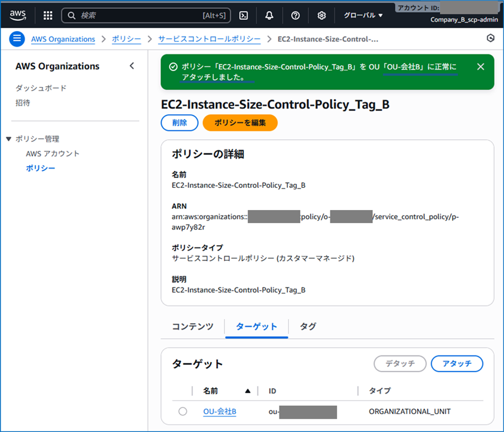Open AWS help via the question mark icon
Screen dimensions: 504x432
(295, 16)
